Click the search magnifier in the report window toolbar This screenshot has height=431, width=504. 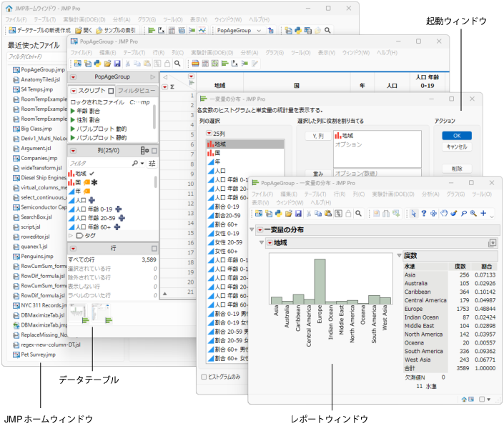coord(358,214)
